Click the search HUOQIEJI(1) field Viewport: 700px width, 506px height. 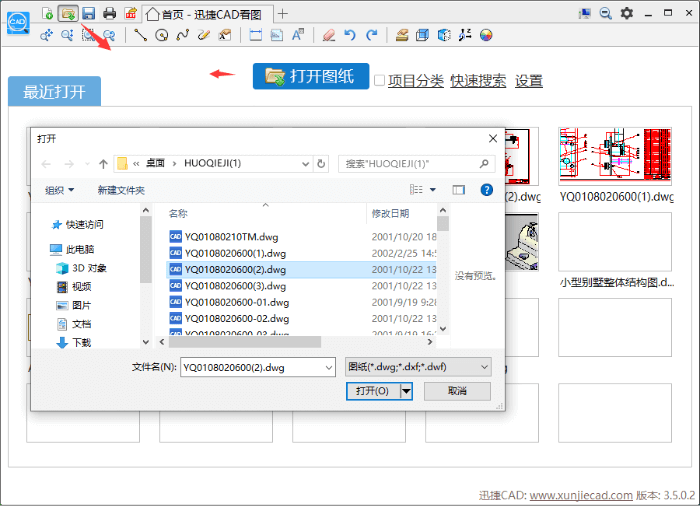pos(417,164)
